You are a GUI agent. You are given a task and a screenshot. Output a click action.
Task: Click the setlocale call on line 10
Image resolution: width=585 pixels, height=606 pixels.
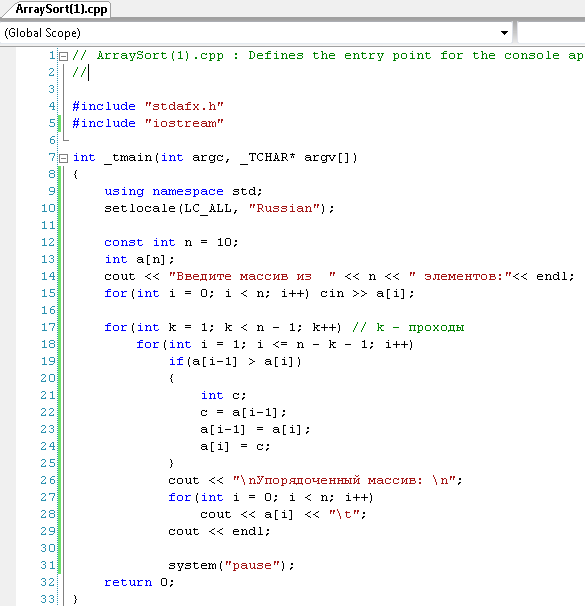[x=219, y=208]
